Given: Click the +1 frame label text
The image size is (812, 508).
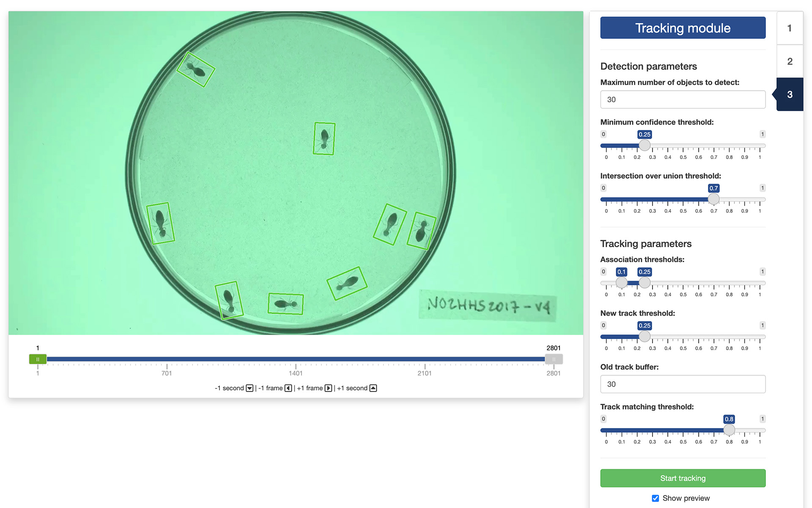Looking at the screenshot, I should click(x=310, y=388).
